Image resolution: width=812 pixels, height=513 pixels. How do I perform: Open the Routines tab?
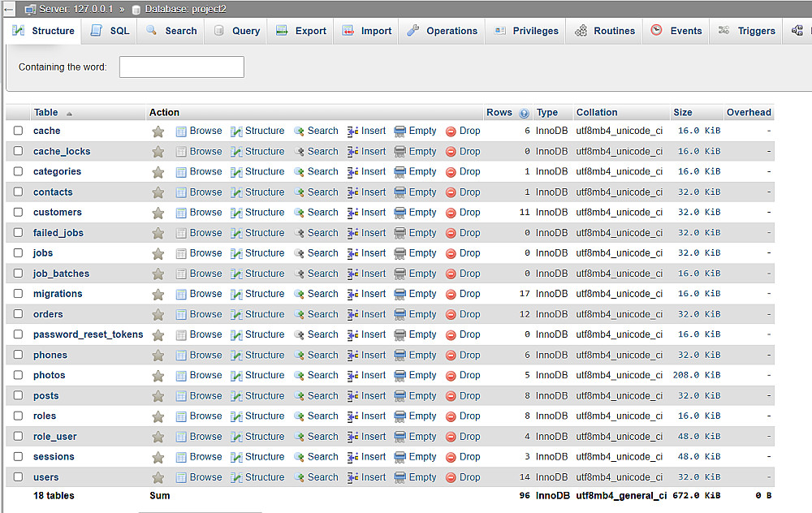[x=604, y=31]
